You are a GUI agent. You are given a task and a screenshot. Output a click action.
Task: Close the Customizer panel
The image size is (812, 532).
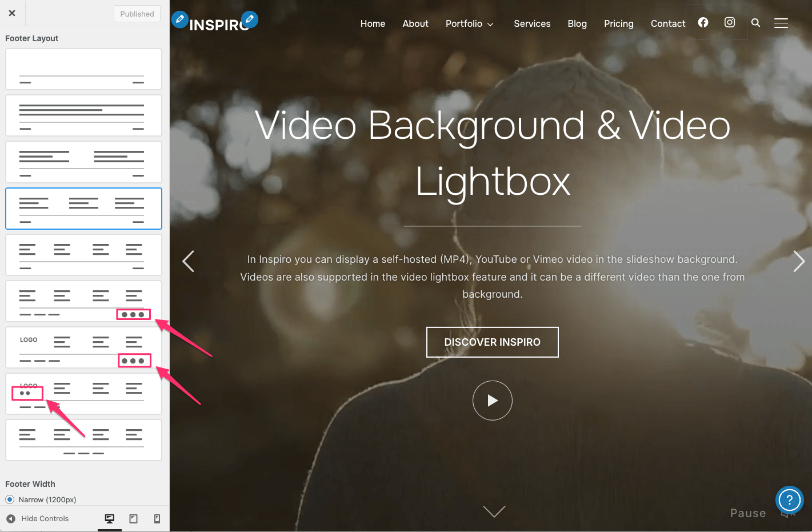tap(12, 13)
